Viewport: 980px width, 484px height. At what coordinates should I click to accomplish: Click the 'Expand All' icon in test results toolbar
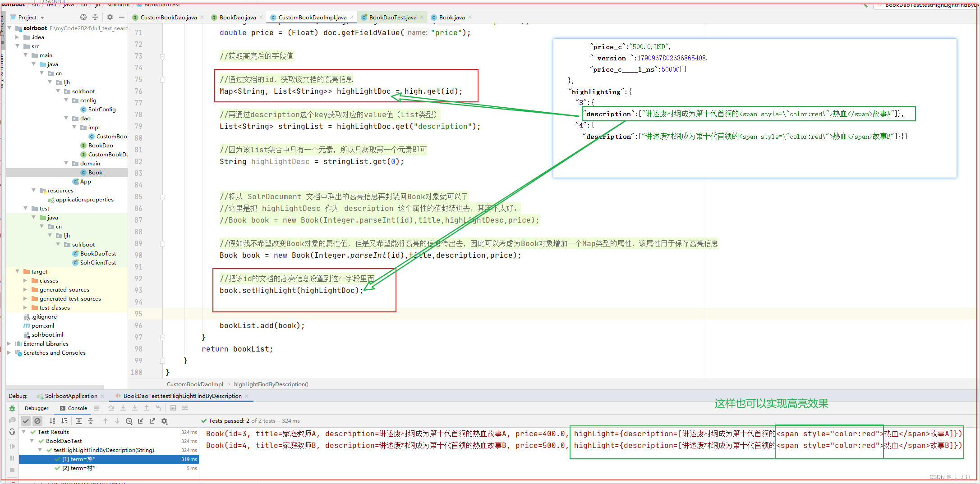[79, 420]
